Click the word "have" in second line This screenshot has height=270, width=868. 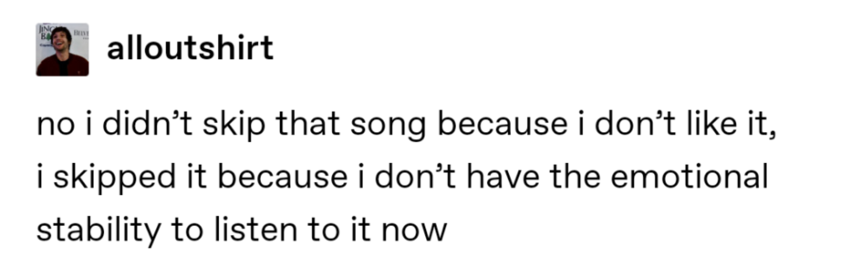pyautogui.click(x=503, y=176)
